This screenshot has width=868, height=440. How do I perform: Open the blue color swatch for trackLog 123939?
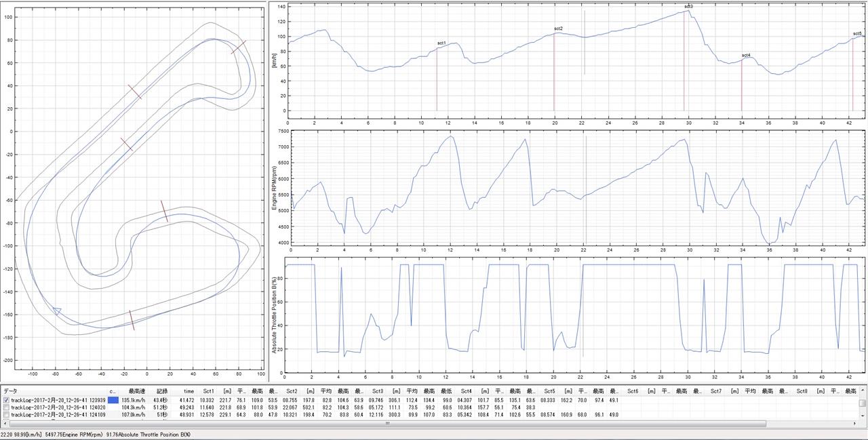113,400
